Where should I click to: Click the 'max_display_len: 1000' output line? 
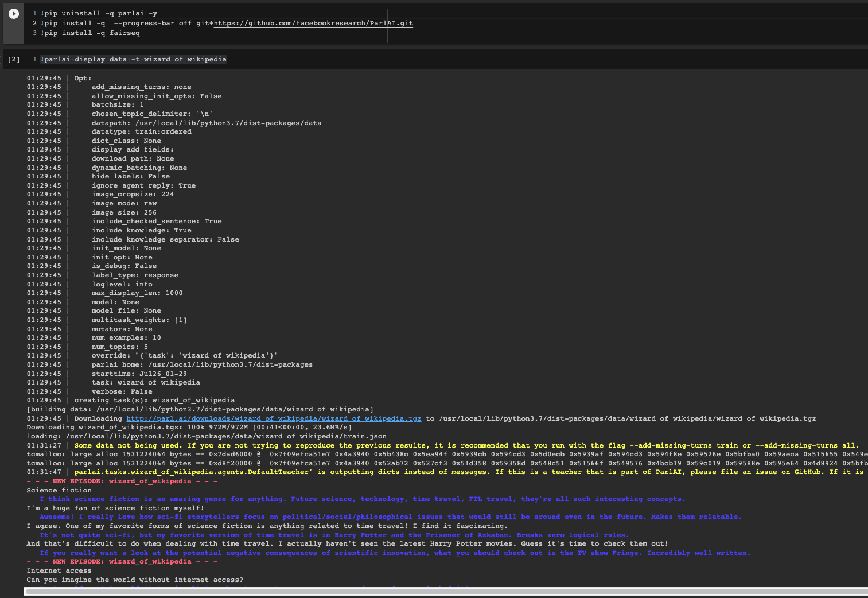coord(137,293)
